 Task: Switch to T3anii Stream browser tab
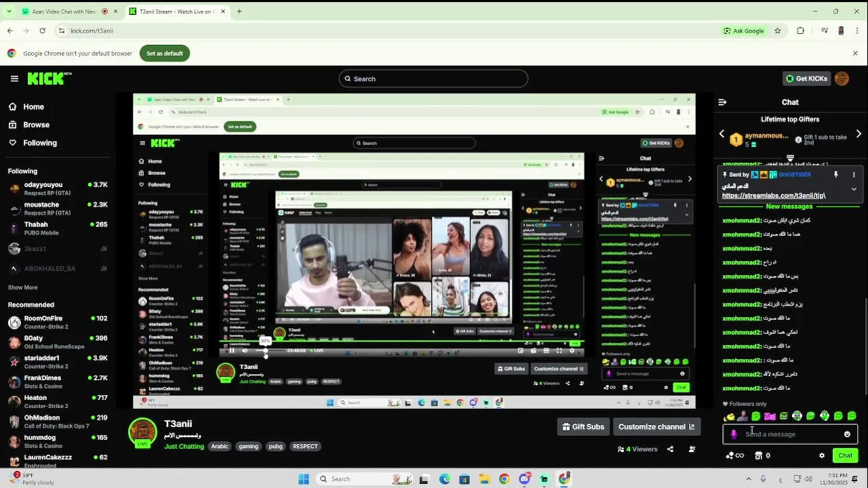176,12
